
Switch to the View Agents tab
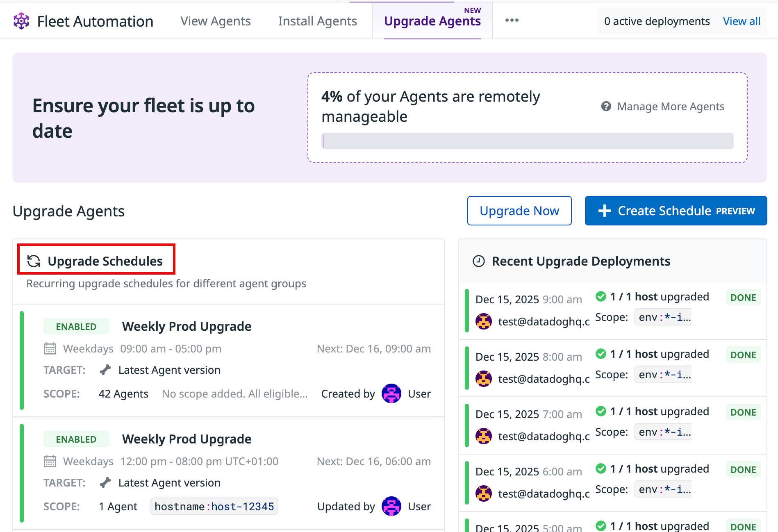[216, 21]
